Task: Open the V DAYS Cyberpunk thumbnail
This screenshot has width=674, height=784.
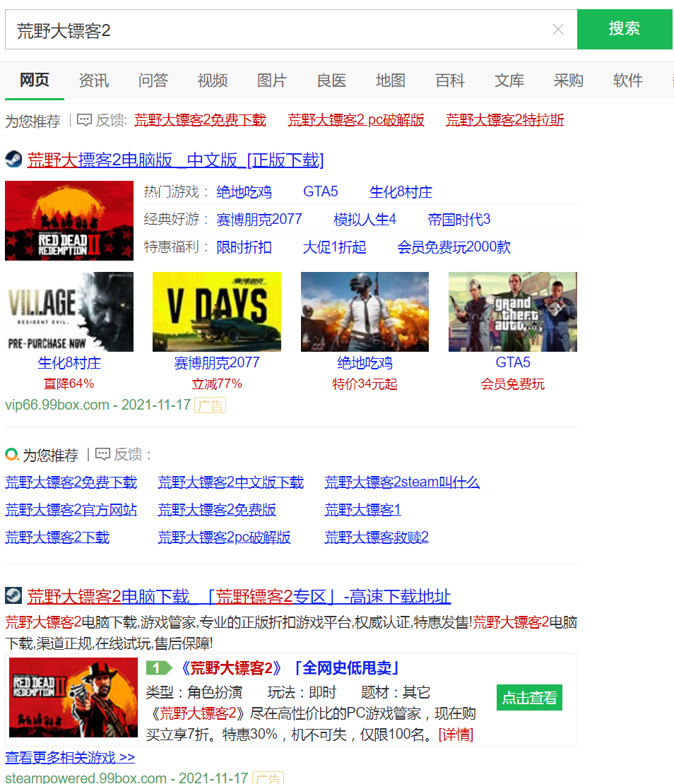Action: [216, 311]
